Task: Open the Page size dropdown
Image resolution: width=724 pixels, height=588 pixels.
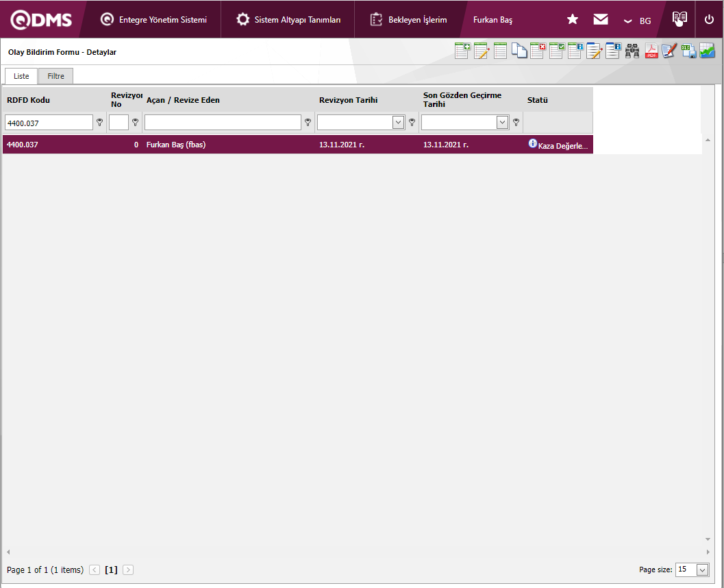Action: (702, 569)
